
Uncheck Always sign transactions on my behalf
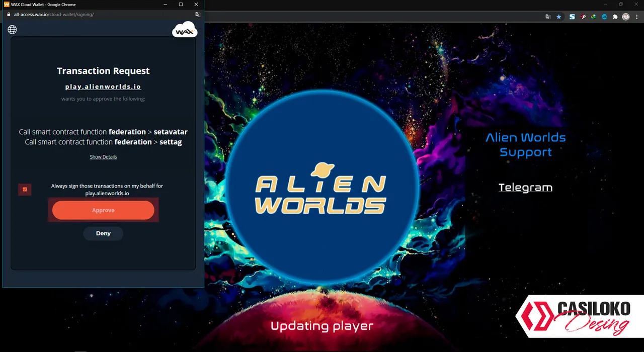tap(25, 190)
